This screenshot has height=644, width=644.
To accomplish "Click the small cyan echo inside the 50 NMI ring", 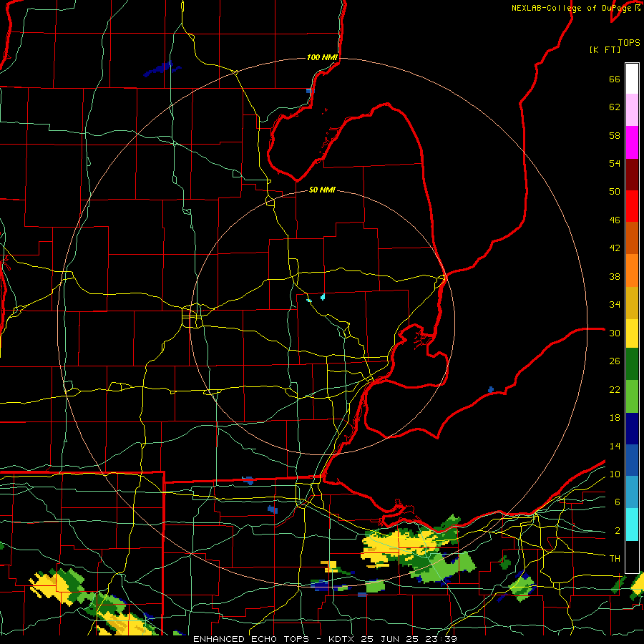I will (x=323, y=296).
